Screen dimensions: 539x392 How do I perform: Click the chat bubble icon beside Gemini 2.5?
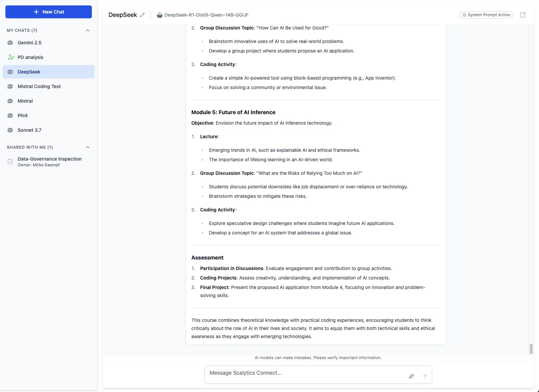(x=10, y=43)
